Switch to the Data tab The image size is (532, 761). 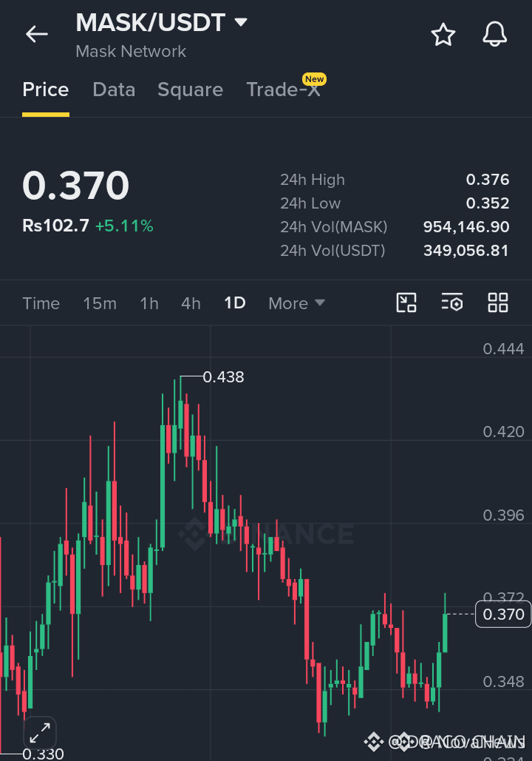114,89
